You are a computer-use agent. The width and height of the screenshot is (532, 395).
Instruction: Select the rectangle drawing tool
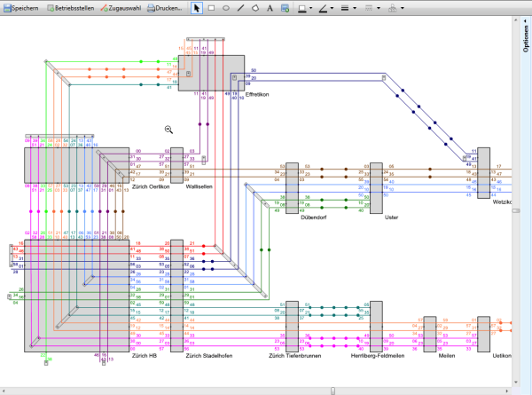(x=211, y=7)
